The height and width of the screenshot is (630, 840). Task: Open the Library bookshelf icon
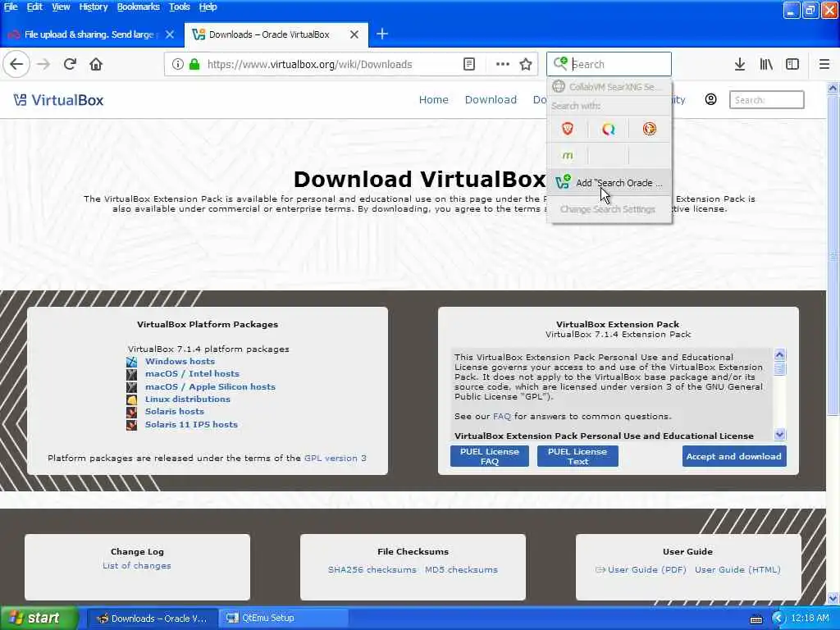[x=766, y=64]
